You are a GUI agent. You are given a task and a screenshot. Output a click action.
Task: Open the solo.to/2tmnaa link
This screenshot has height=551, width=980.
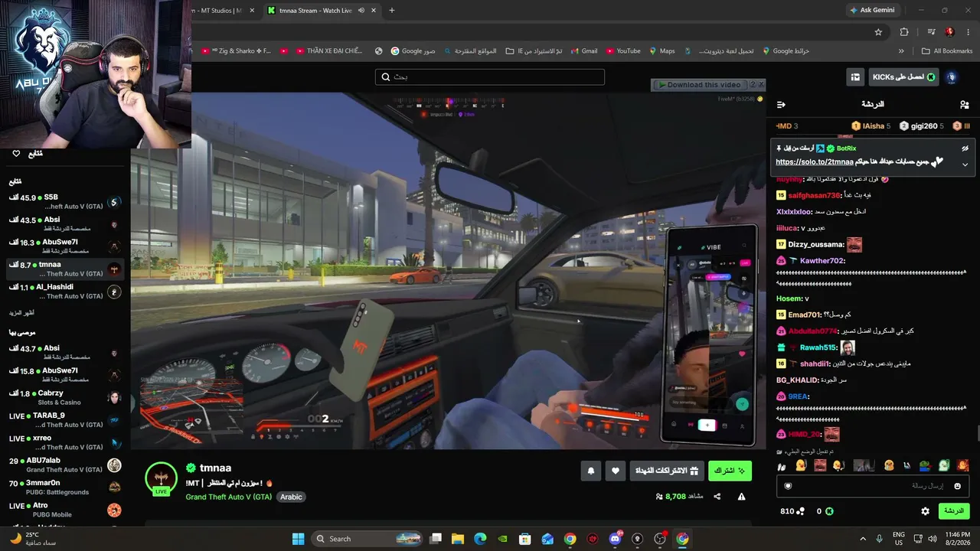click(x=814, y=162)
